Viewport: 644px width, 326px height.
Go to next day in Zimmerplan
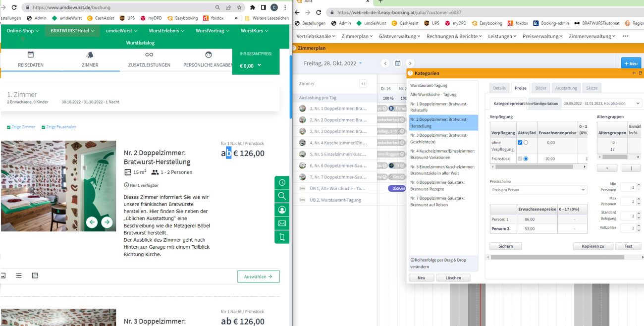(x=410, y=63)
